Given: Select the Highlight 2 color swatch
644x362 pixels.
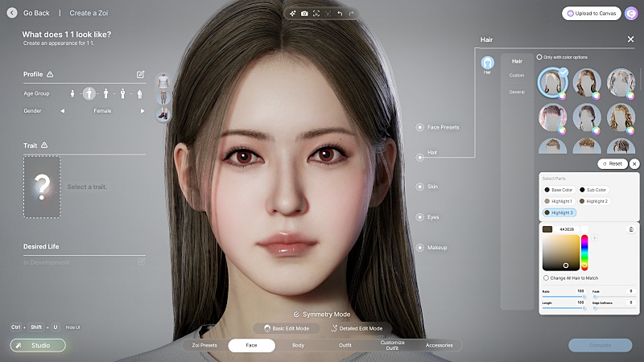Looking at the screenshot, I should pos(594,201).
